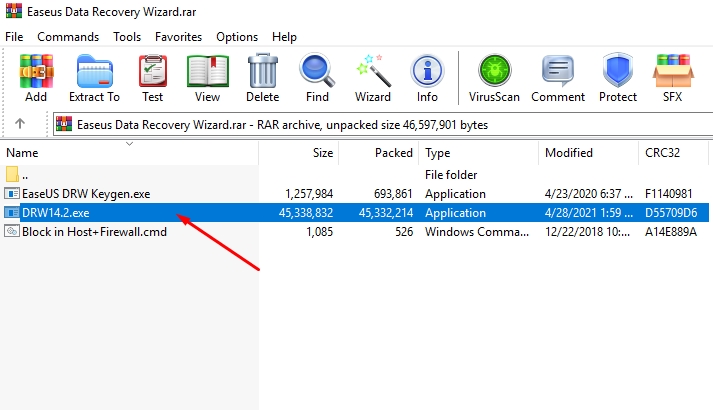The width and height of the screenshot is (713, 410).
Task: Click the DRW14.2.exe file icon
Action: pyautogui.click(x=12, y=213)
